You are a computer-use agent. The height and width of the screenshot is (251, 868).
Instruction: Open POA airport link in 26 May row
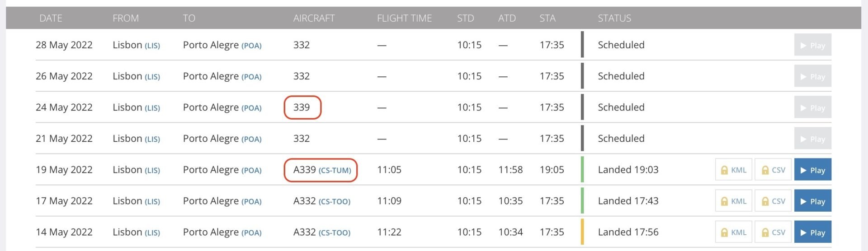251,77
